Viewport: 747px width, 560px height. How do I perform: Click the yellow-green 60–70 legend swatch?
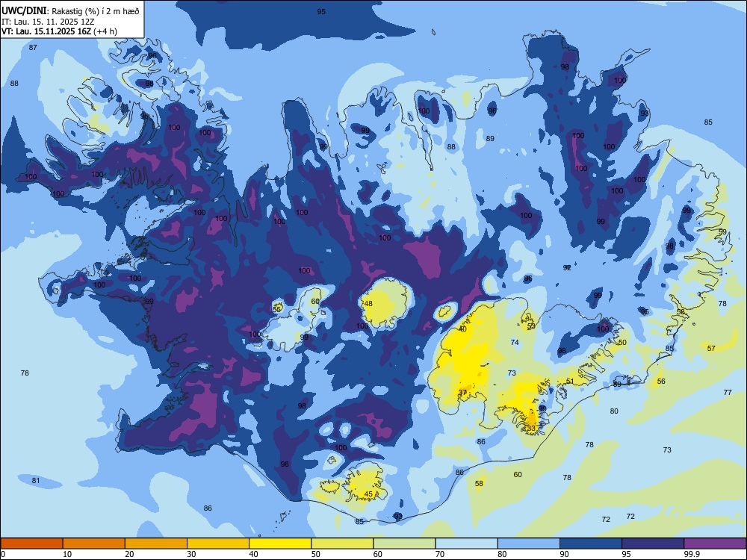click(x=404, y=544)
